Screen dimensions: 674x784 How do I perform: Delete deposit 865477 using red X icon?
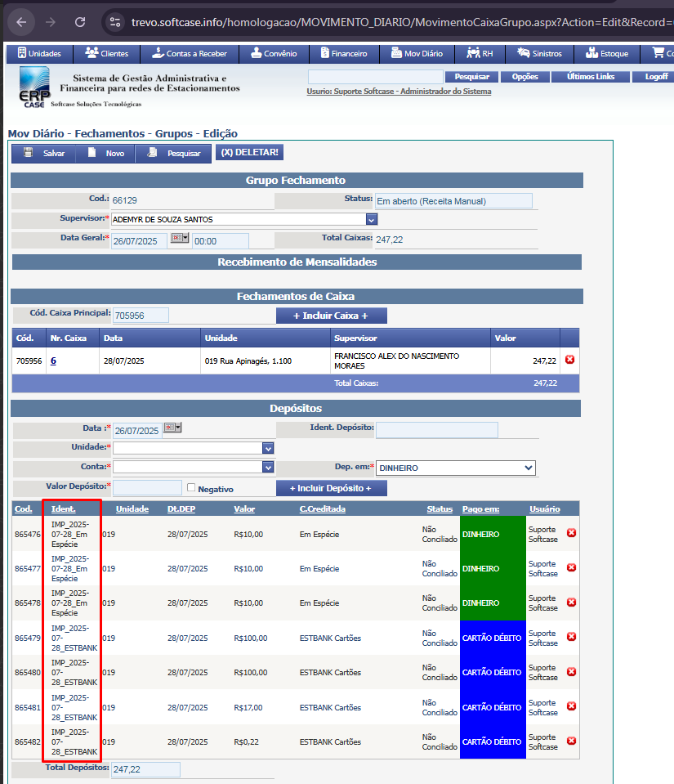pos(572,567)
